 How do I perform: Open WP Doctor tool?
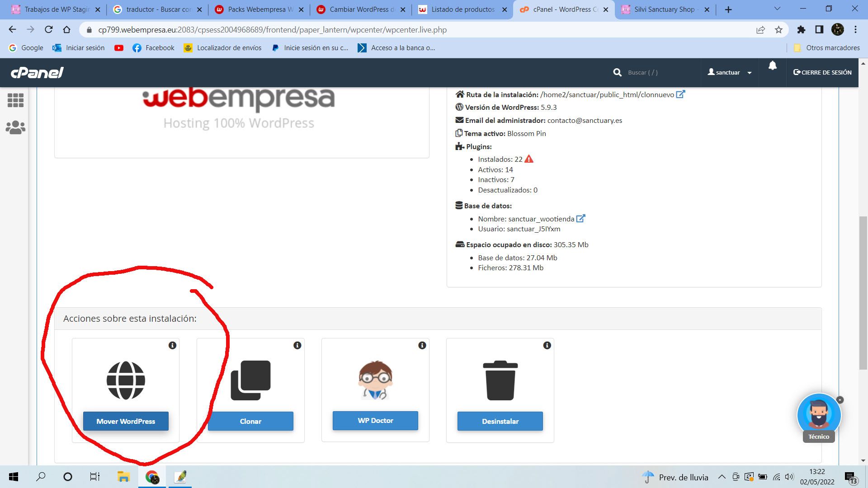coord(375,420)
